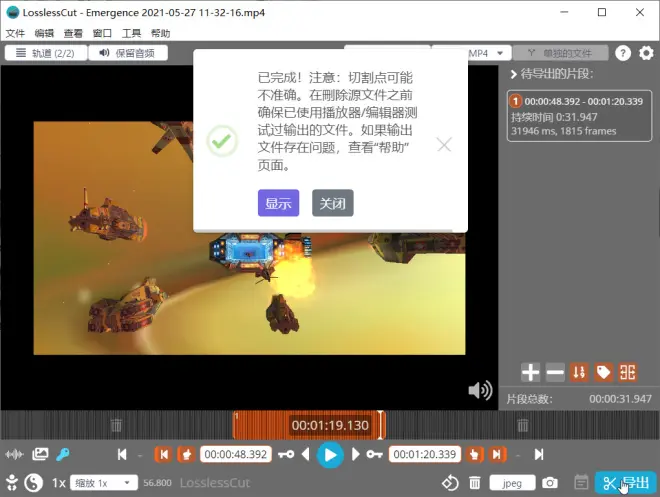The width and height of the screenshot is (660, 497).
Task: Click the trash icon right of the timeline segment
Action: [523, 425]
